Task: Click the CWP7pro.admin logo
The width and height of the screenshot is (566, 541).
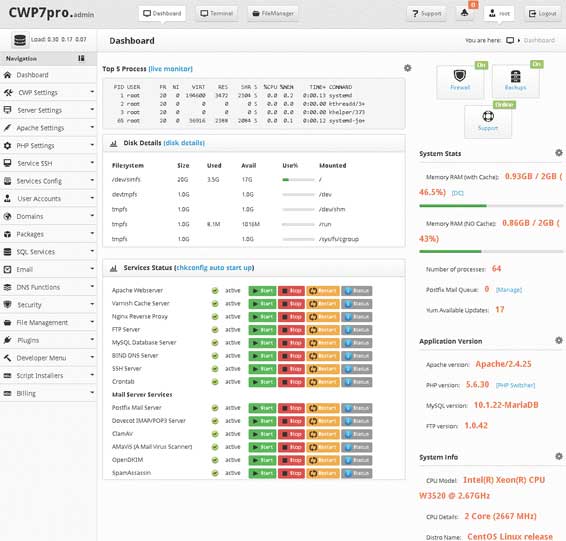Action: tap(51, 13)
